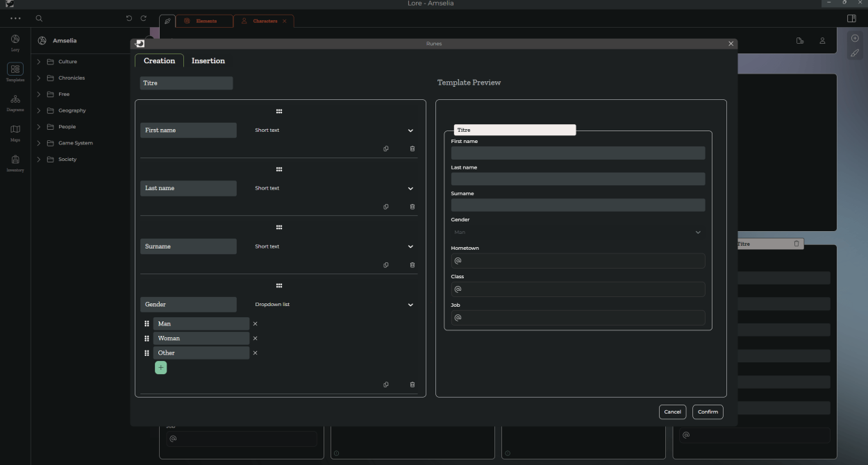Click the undo arrow icon
868x465 pixels.
click(129, 19)
